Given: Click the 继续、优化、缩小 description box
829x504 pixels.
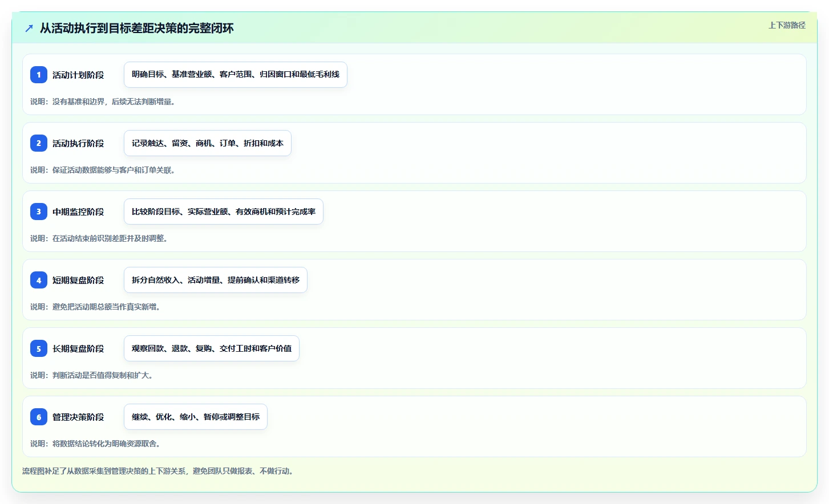Looking at the screenshot, I should coord(196,417).
